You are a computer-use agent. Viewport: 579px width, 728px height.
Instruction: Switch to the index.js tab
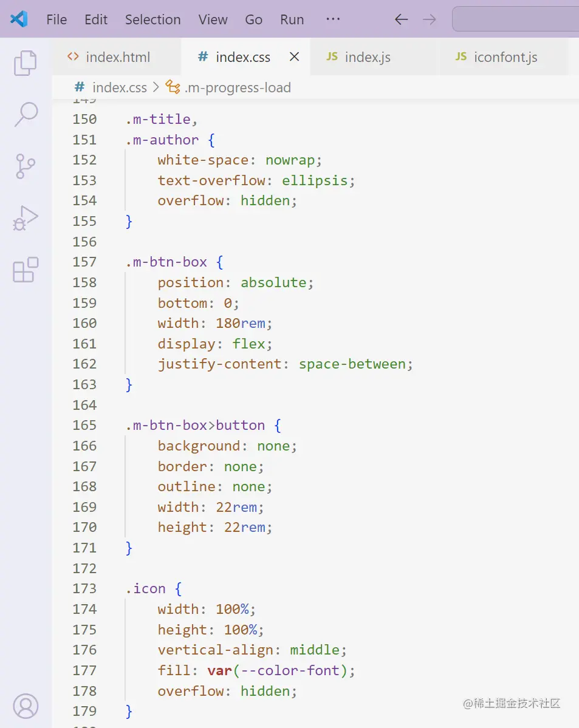tap(374, 56)
